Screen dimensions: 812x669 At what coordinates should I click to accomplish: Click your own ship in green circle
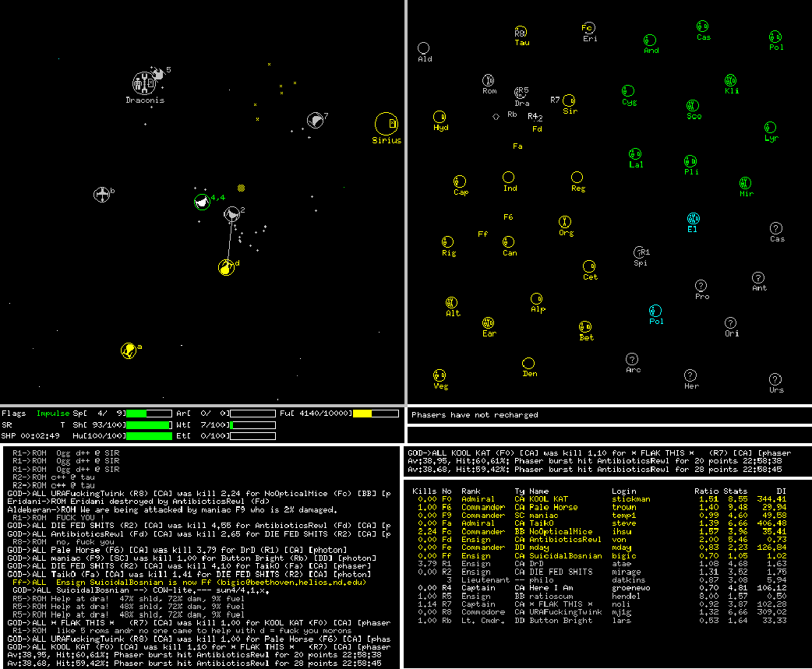[x=202, y=202]
